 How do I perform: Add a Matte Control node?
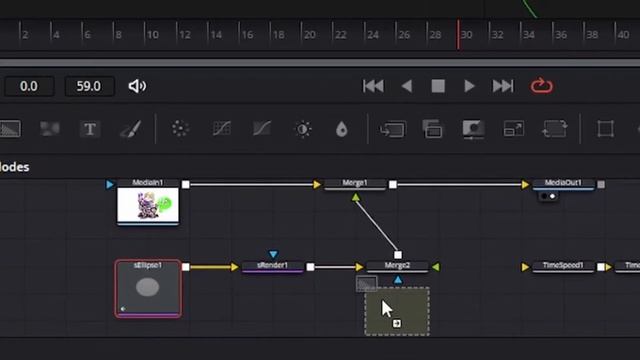473,129
